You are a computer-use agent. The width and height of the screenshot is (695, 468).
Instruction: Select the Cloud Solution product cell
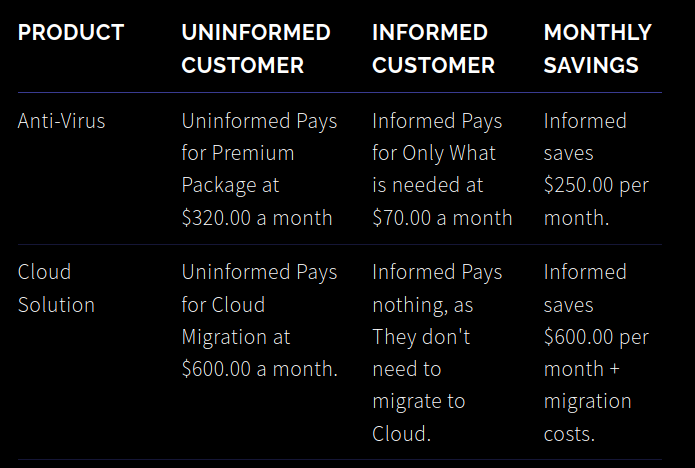coord(56,288)
